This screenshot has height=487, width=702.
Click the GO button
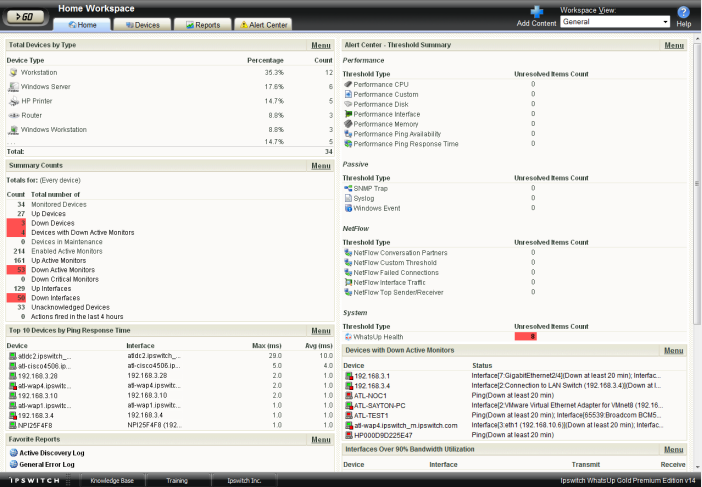[x=25, y=17]
